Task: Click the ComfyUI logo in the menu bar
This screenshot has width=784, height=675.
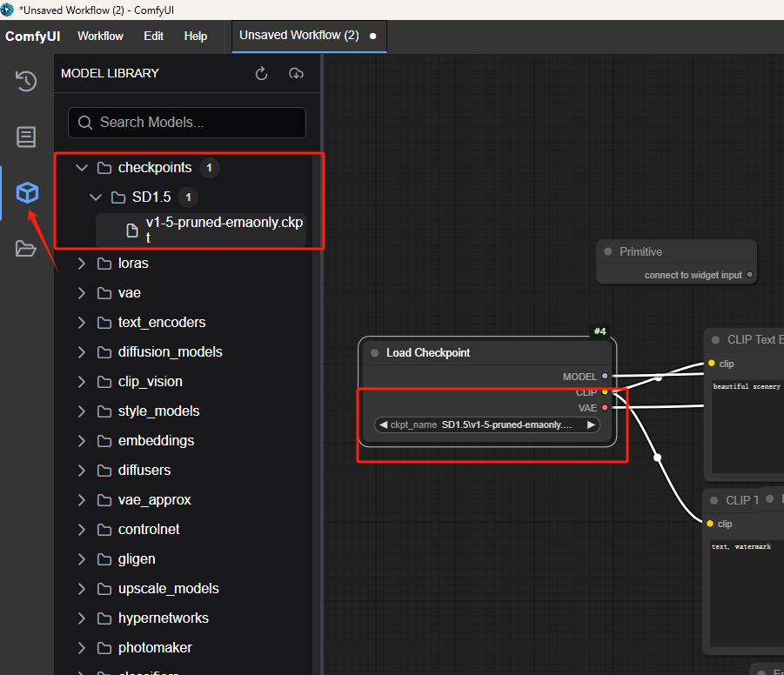Action: coord(32,37)
